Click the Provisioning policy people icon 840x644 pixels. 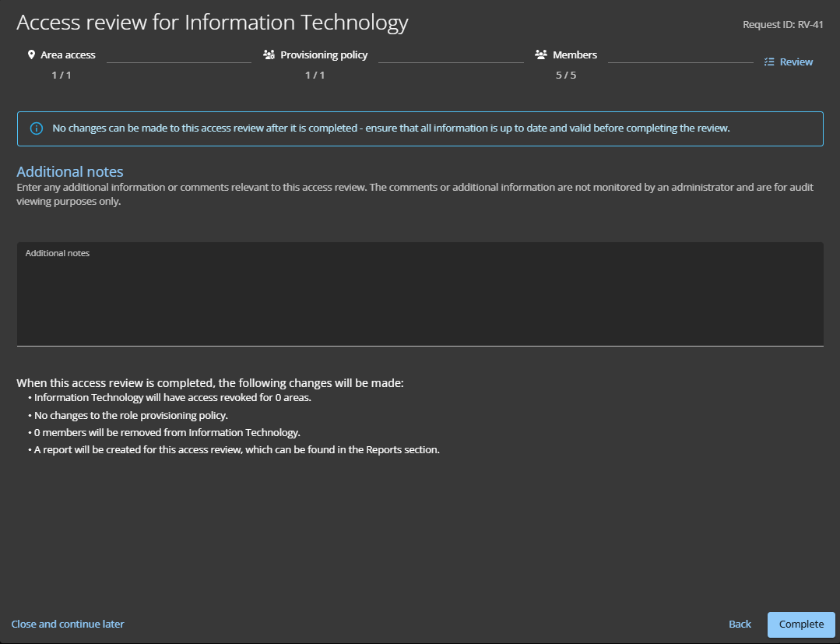coord(269,55)
